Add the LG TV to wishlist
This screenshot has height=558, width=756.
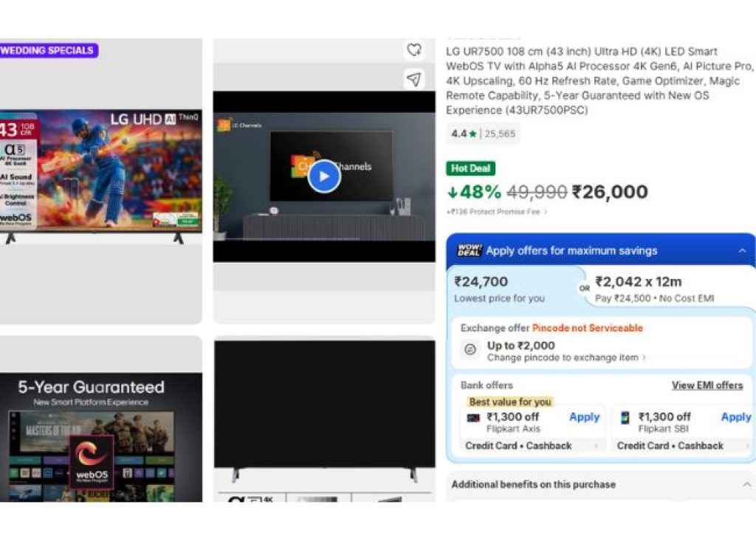pos(414,49)
